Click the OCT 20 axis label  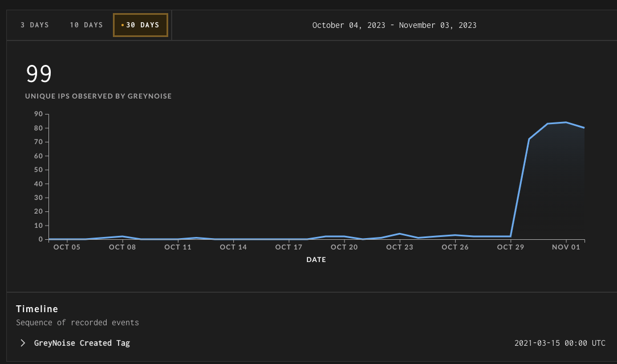344,247
